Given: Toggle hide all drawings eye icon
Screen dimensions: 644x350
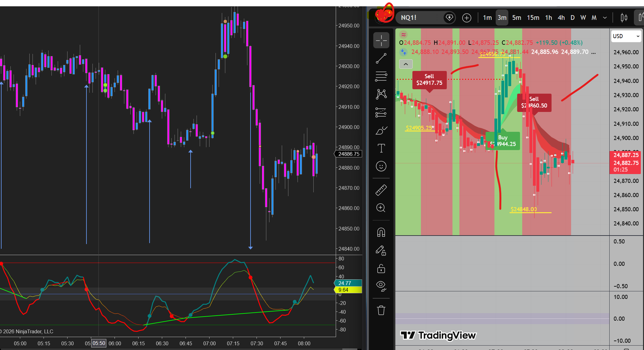Looking at the screenshot, I should tap(381, 286).
